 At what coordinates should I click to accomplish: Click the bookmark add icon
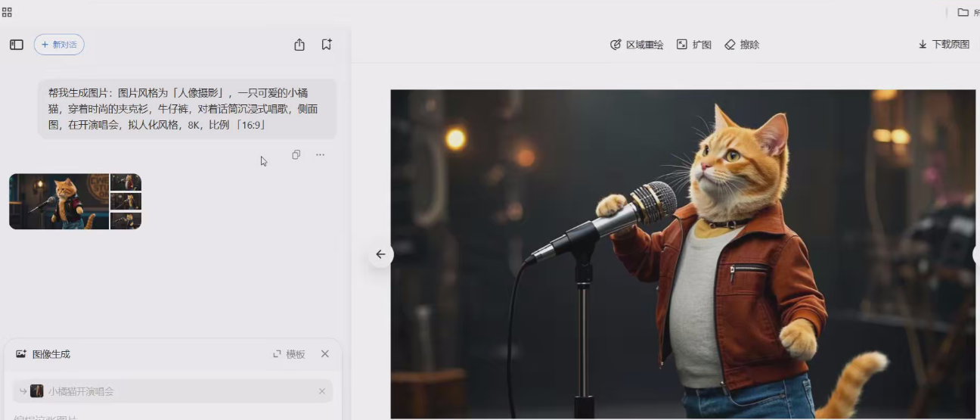(327, 45)
